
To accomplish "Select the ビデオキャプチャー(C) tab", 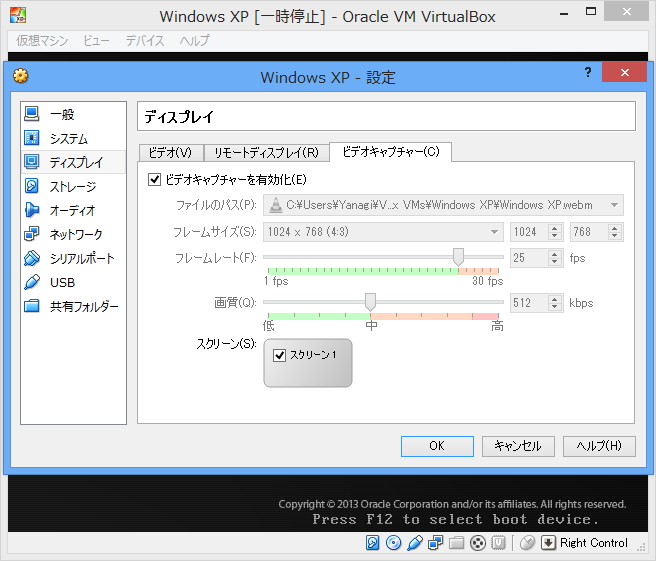I will point(391,151).
